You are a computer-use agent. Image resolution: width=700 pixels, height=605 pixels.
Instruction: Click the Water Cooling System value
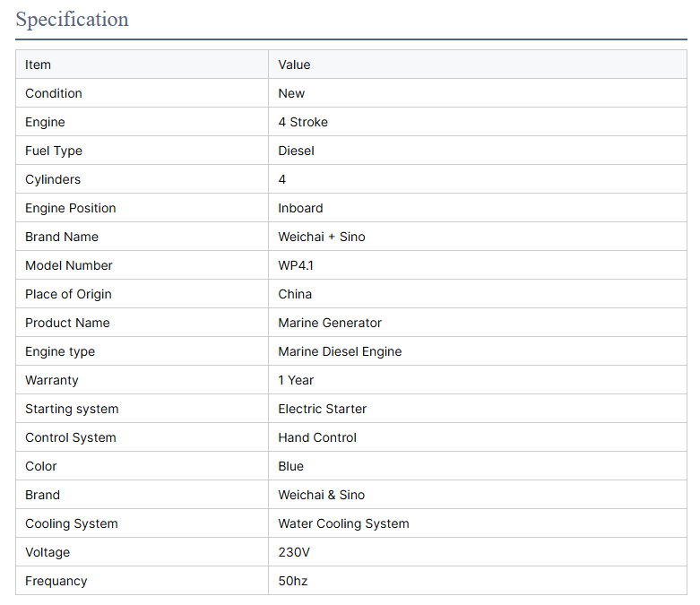343,523
